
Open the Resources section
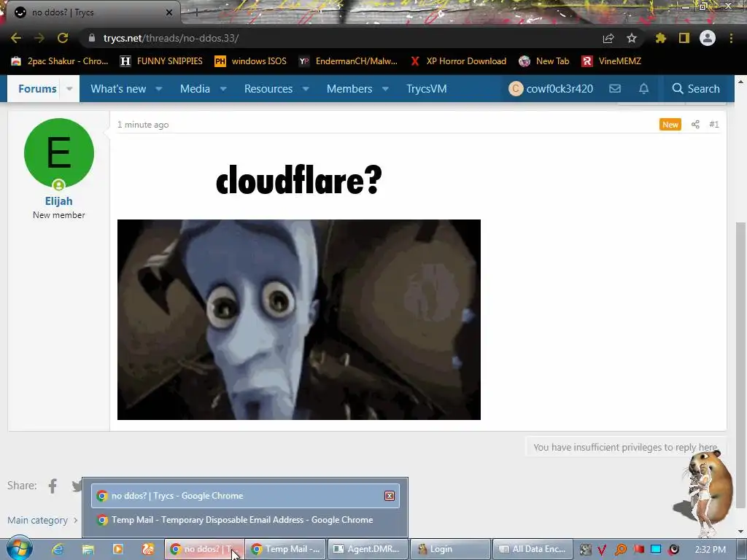[268, 88]
